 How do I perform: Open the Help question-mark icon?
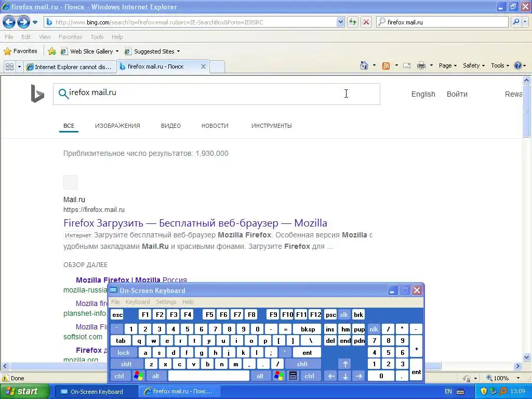(x=518, y=65)
